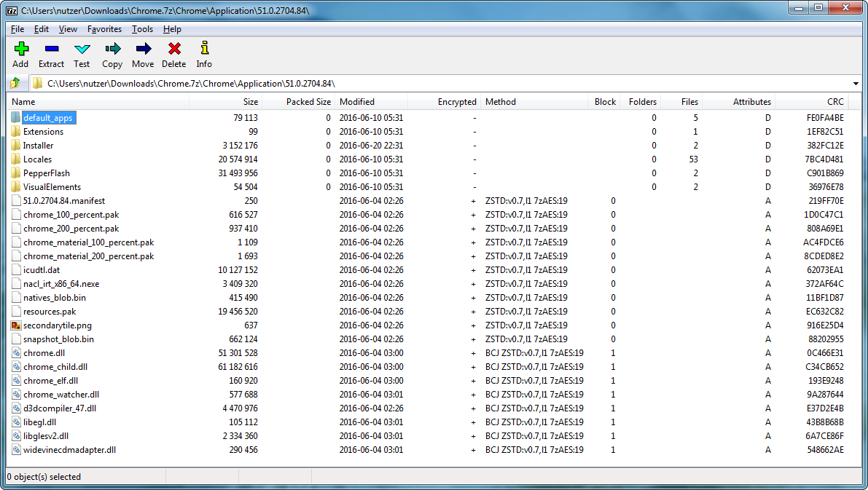Click the libglesv2.dll file icon
The height and width of the screenshot is (490, 868).
(16, 436)
